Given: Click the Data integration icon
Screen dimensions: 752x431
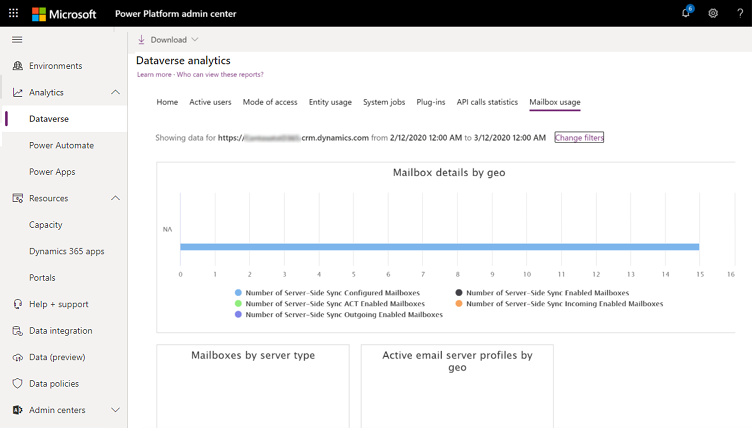Looking at the screenshot, I should click(17, 331).
